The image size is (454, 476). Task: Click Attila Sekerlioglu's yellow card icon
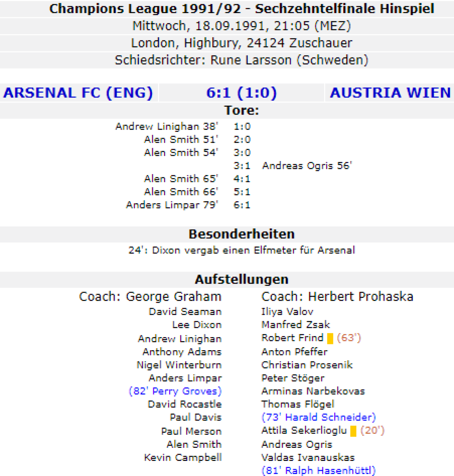coord(353,431)
